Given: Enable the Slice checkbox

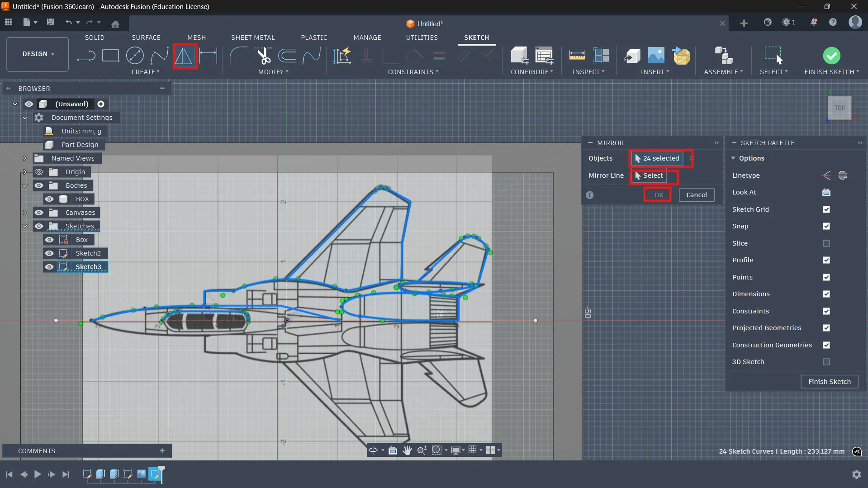Looking at the screenshot, I should tap(826, 243).
